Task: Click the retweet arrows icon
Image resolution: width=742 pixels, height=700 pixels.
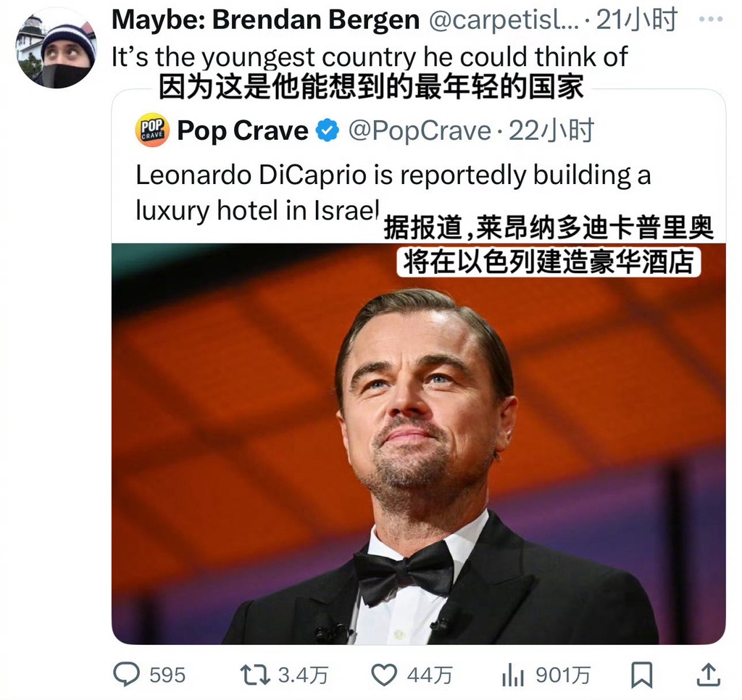Action: (x=254, y=675)
